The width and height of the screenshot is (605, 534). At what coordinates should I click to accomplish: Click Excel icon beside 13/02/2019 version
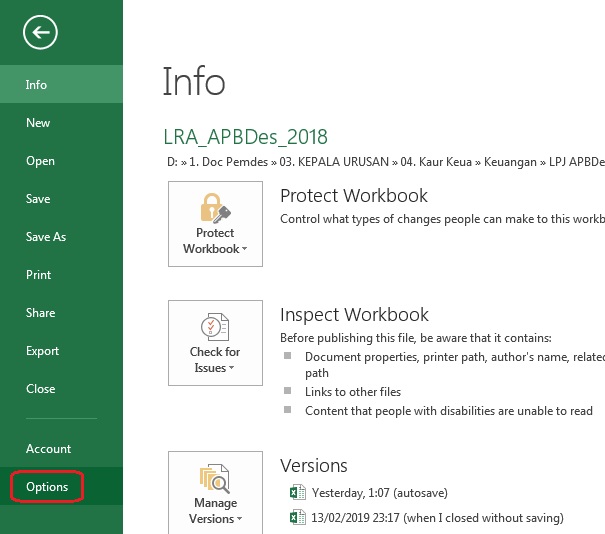(297, 517)
